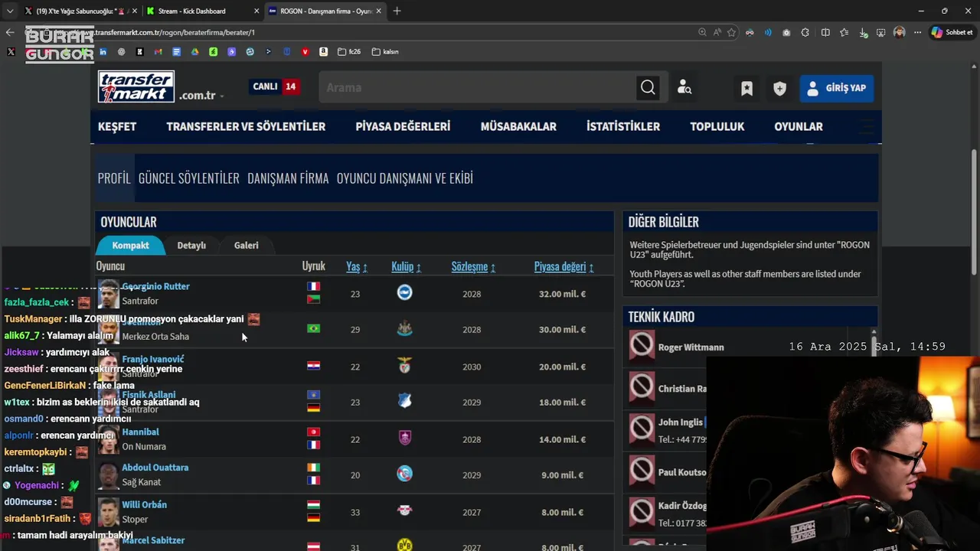The height and width of the screenshot is (551, 980).
Task: Open the browser split screen icon
Action: tap(825, 32)
